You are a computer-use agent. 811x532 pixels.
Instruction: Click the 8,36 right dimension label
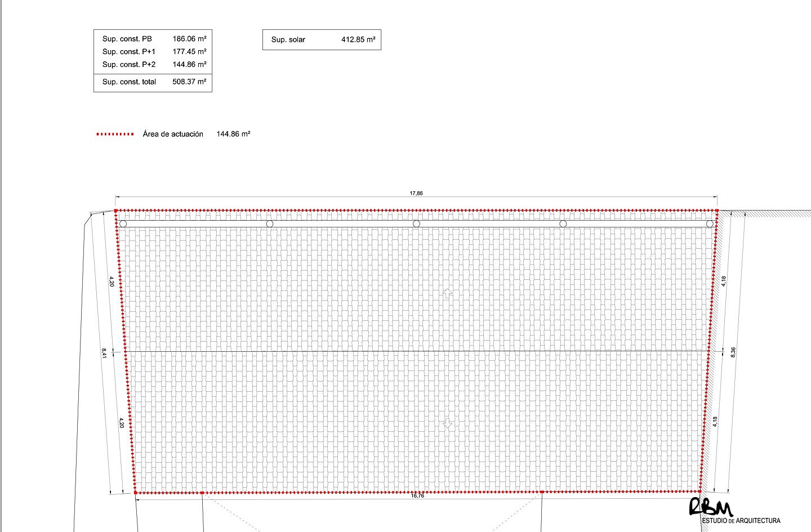coord(733,352)
